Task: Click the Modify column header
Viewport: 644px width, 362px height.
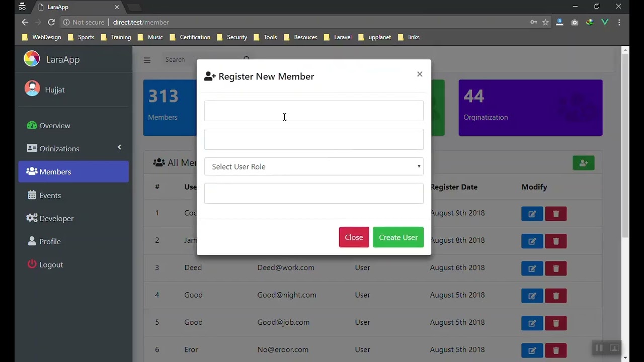Action: pyautogui.click(x=534, y=187)
